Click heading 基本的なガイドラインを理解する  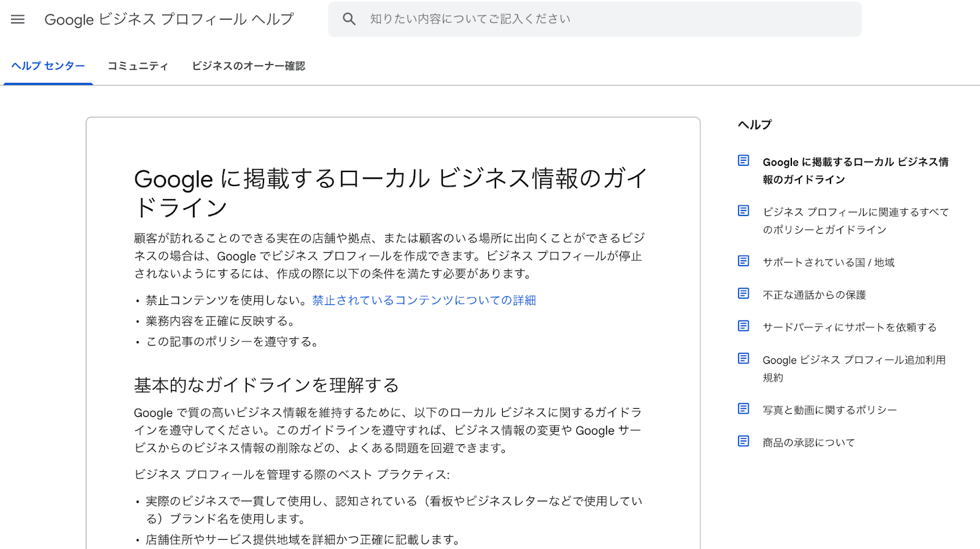pyautogui.click(x=266, y=385)
